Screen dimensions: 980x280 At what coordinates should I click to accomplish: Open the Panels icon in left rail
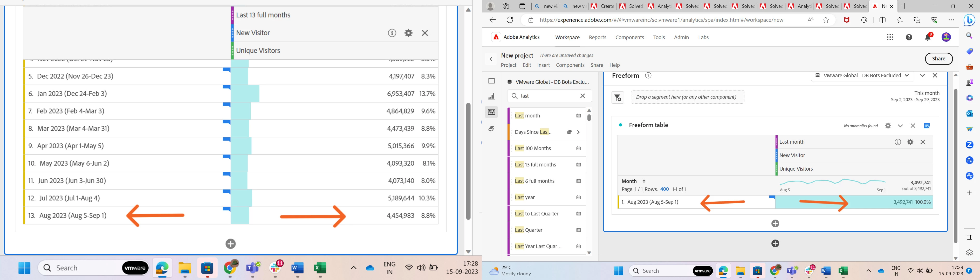pos(491,81)
